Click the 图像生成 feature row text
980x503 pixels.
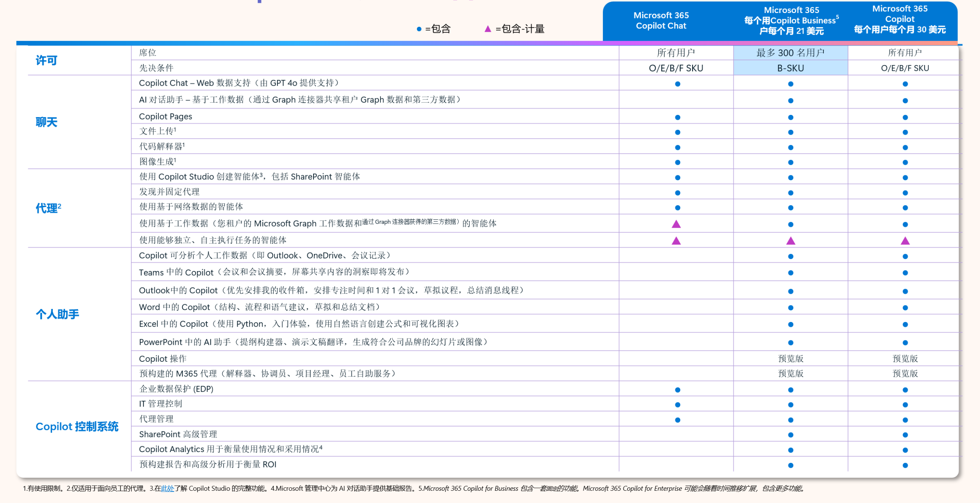(157, 162)
